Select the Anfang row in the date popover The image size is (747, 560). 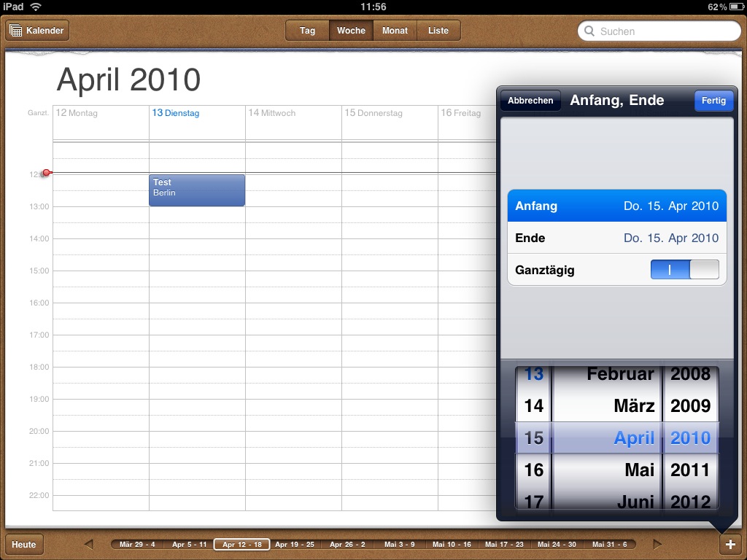pyautogui.click(x=616, y=206)
